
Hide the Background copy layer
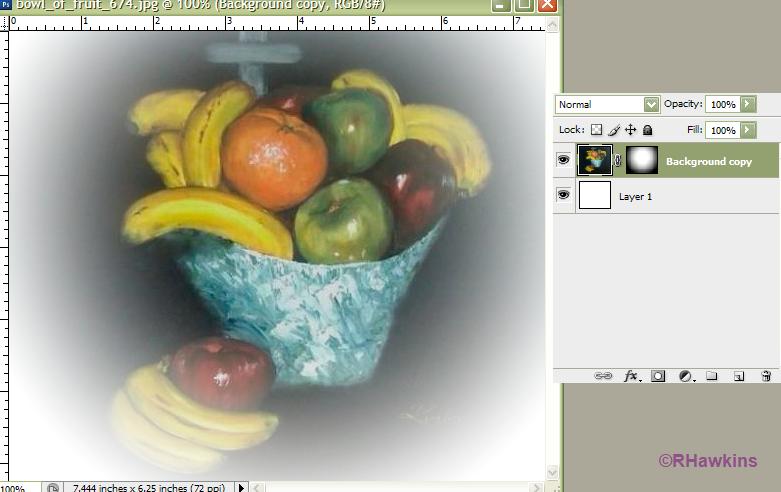tap(563, 160)
